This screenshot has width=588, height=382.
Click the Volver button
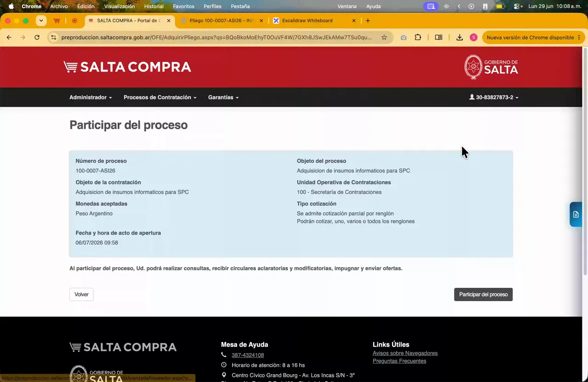tap(81, 294)
